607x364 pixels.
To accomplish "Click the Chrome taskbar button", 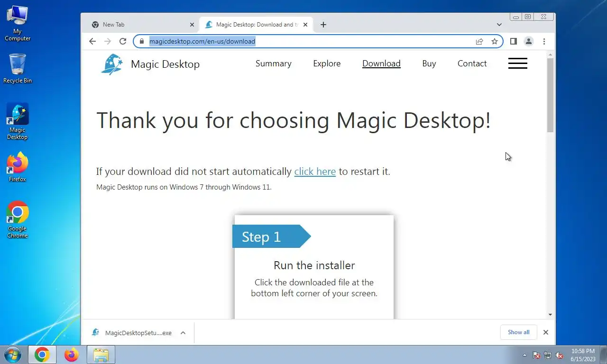I will pos(42,355).
